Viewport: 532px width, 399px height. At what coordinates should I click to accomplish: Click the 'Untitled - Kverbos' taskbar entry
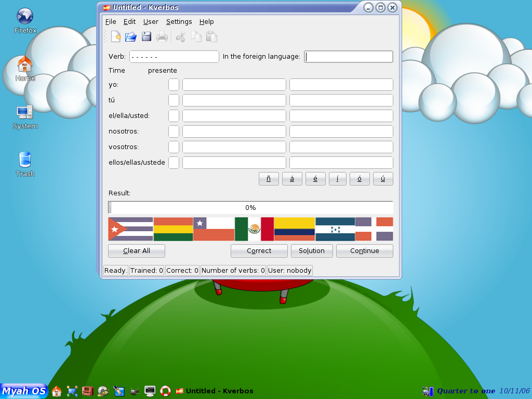pos(215,391)
